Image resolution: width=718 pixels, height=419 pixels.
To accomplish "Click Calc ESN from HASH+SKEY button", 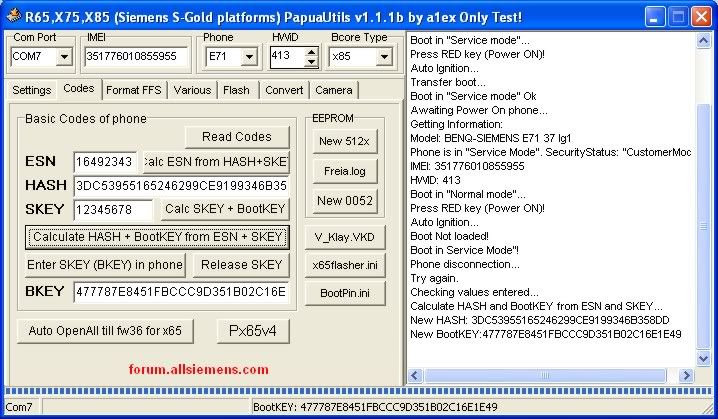I will [x=216, y=162].
